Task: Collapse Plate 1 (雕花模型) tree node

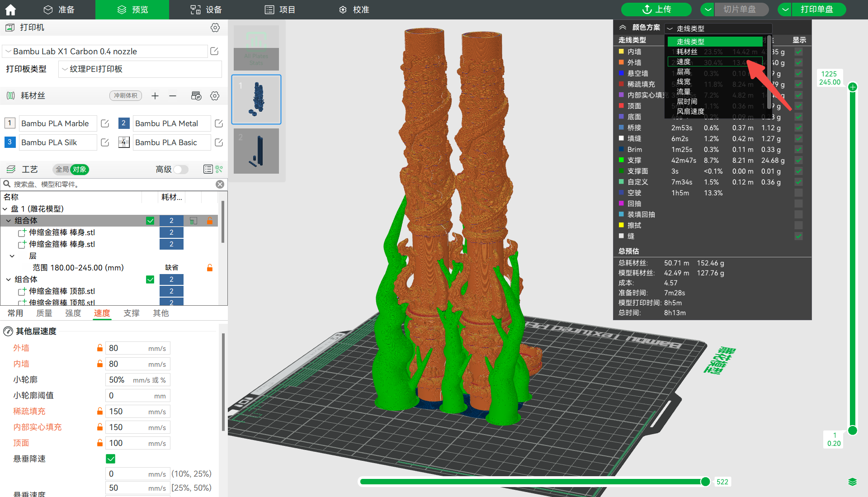Action: point(5,209)
